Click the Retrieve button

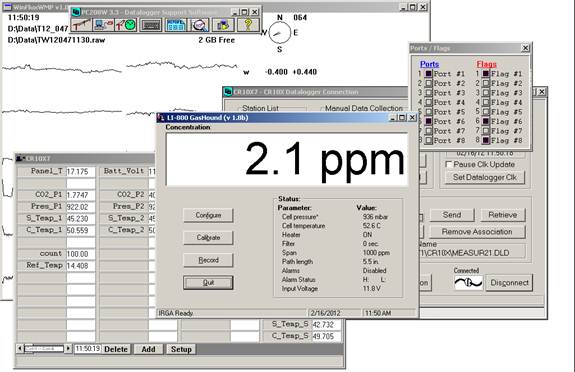point(502,215)
